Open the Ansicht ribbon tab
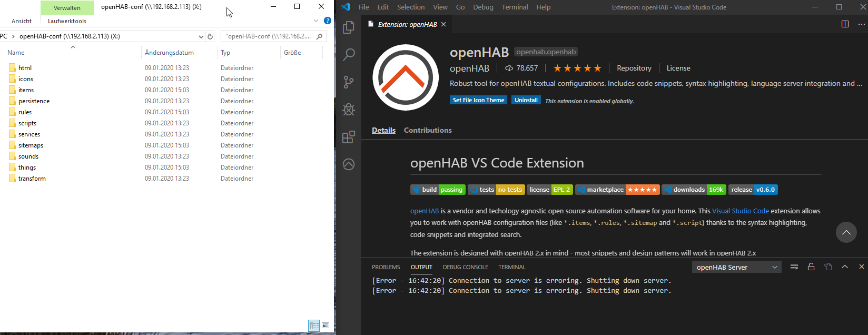 [x=22, y=21]
